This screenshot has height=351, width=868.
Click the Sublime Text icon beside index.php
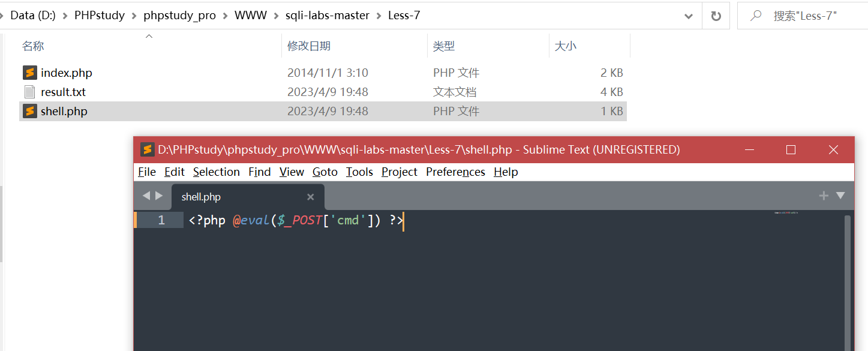29,73
